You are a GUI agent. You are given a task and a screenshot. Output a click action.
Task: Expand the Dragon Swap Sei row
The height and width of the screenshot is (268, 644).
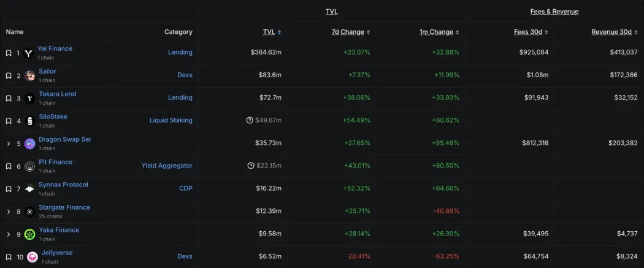[9, 144]
